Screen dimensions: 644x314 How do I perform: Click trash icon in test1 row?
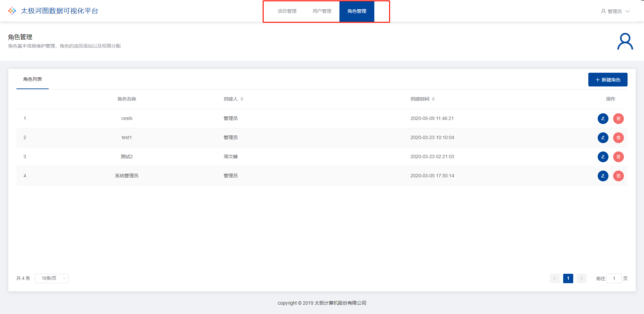pyautogui.click(x=618, y=138)
